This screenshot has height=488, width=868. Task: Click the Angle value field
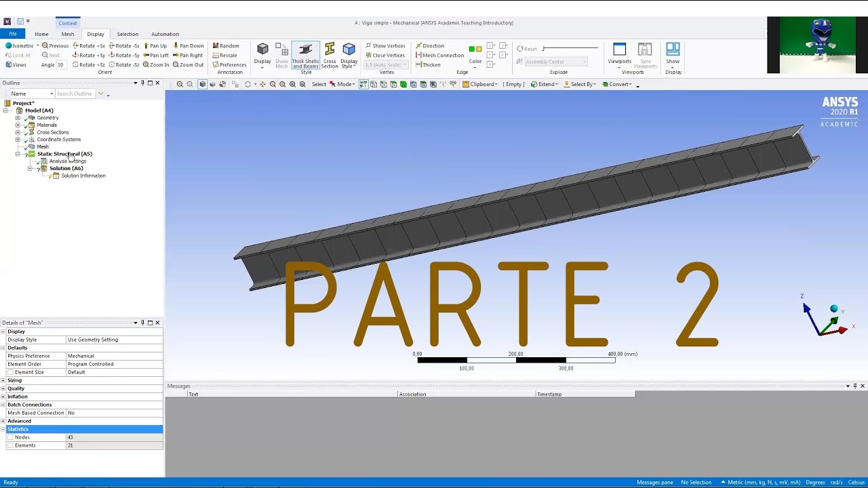[x=61, y=65]
